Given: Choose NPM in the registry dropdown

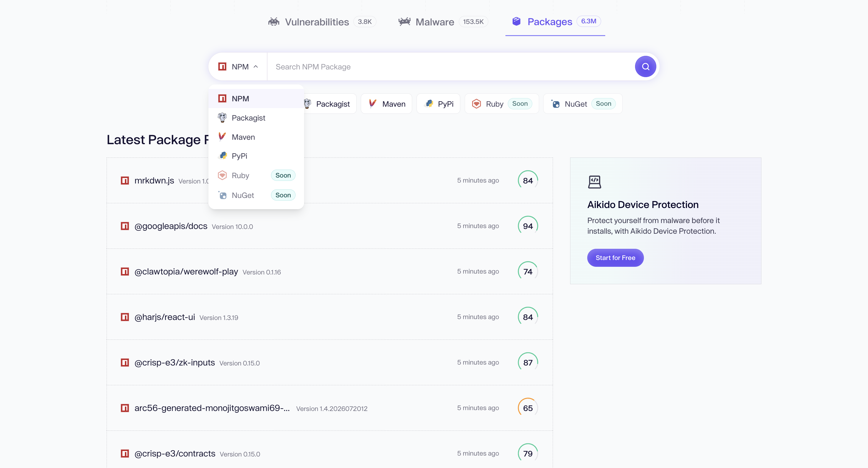Looking at the screenshot, I should click(256, 98).
